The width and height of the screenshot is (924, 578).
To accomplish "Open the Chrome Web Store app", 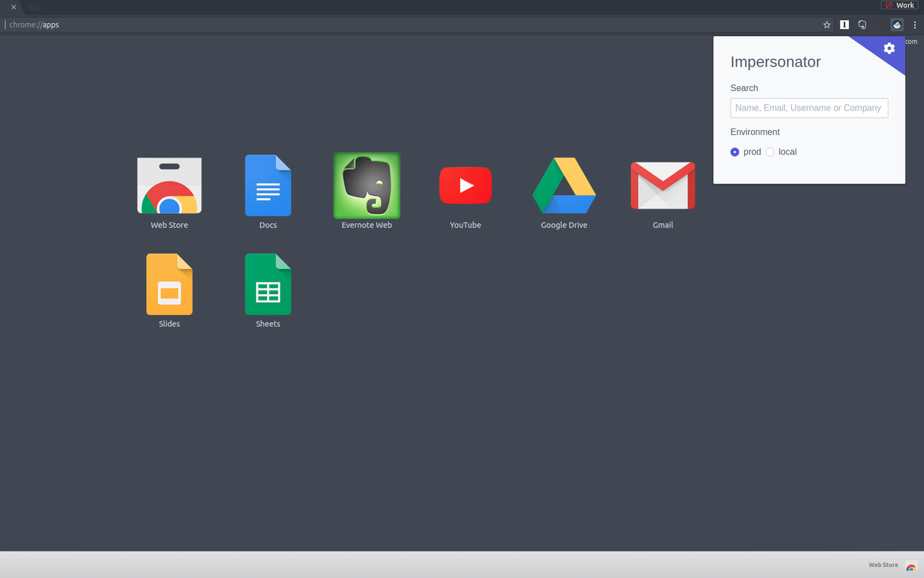I will coord(169,186).
